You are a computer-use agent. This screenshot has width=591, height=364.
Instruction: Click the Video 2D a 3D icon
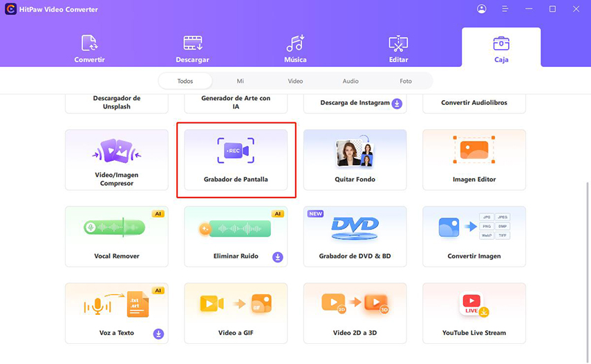(x=355, y=303)
